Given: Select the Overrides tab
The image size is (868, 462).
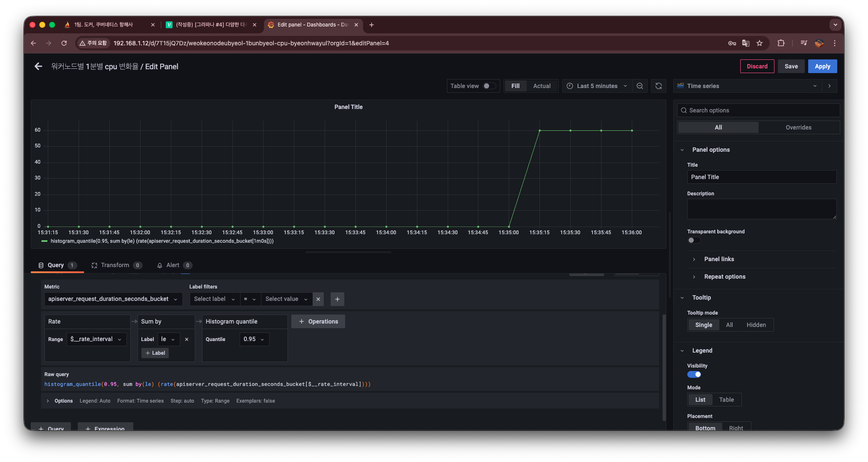Looking at the screenshot, I should coord(798,127).
